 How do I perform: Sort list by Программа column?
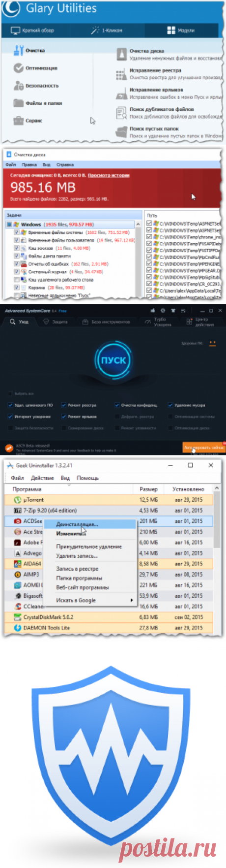click(x=69, y=489)
